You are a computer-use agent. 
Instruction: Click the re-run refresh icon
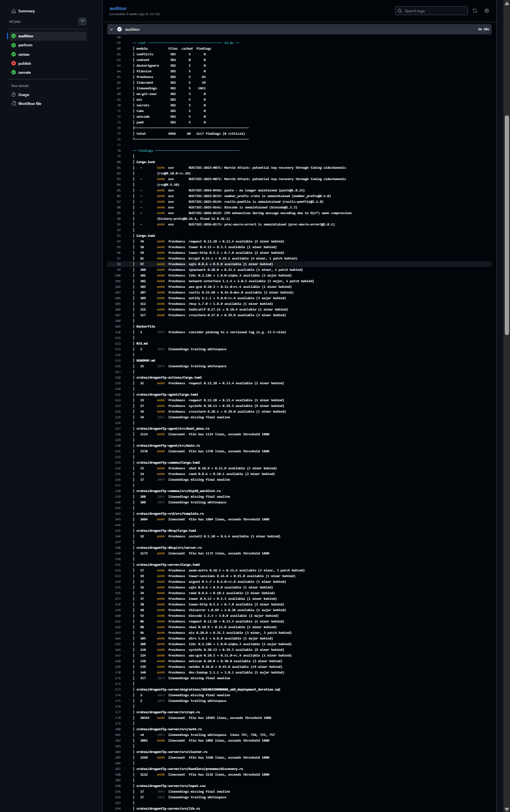(x=475, y=11)
